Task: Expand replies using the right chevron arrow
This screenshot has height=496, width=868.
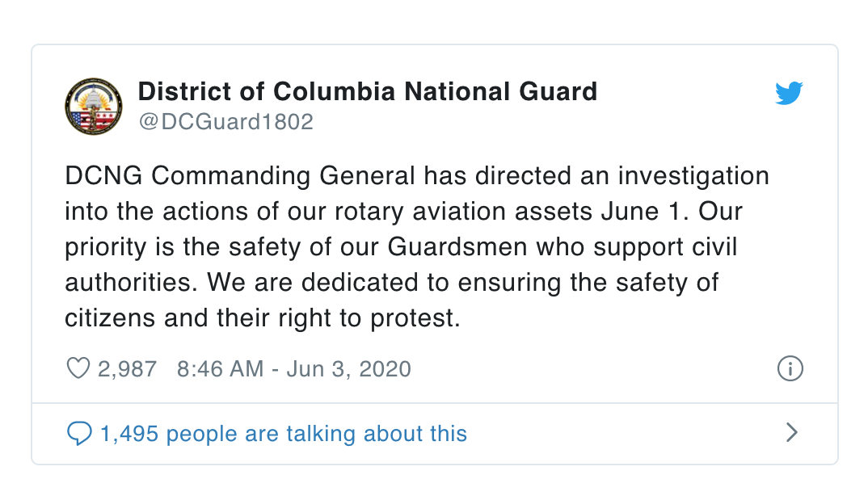Action: (792, 432)
